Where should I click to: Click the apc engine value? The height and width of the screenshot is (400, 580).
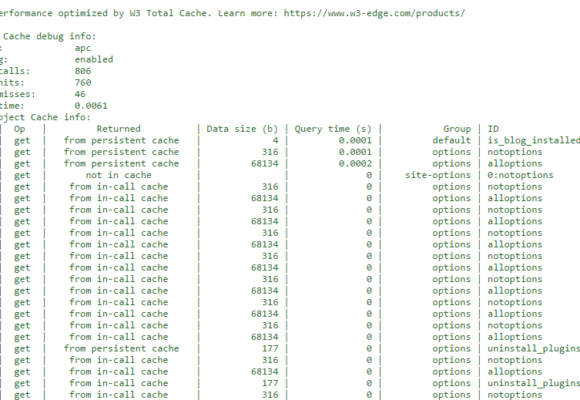[x=82, y=48]
